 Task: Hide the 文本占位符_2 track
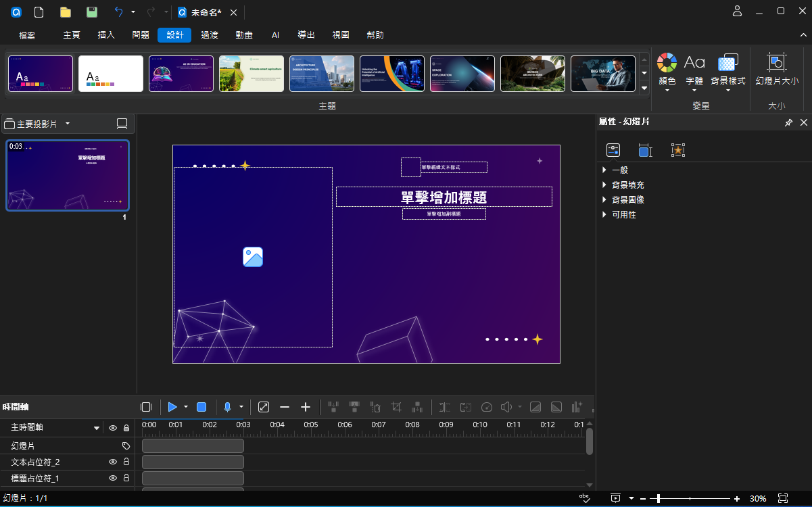point(113,462)
